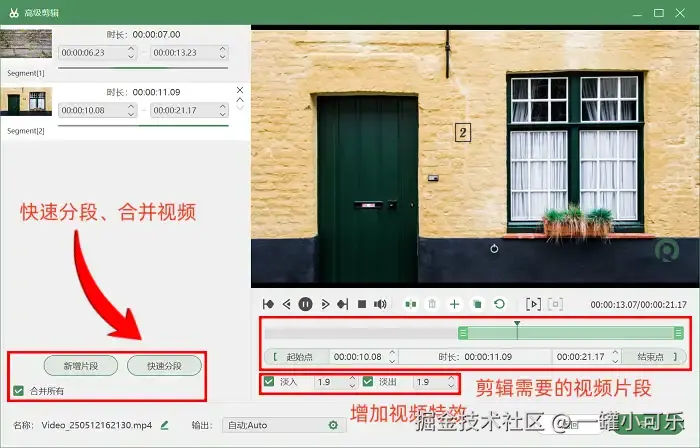Decrease timeline end time 00:00:21.17 stepper
Image resolution: width=700 pixels, height=448 pixels.
click(615, 361)
